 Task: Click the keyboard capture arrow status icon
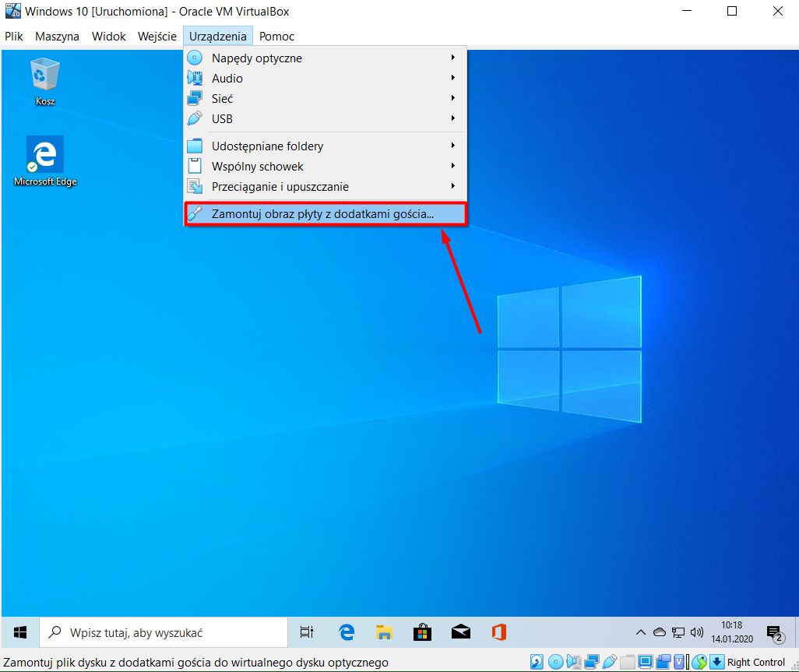tap(717, 662)
